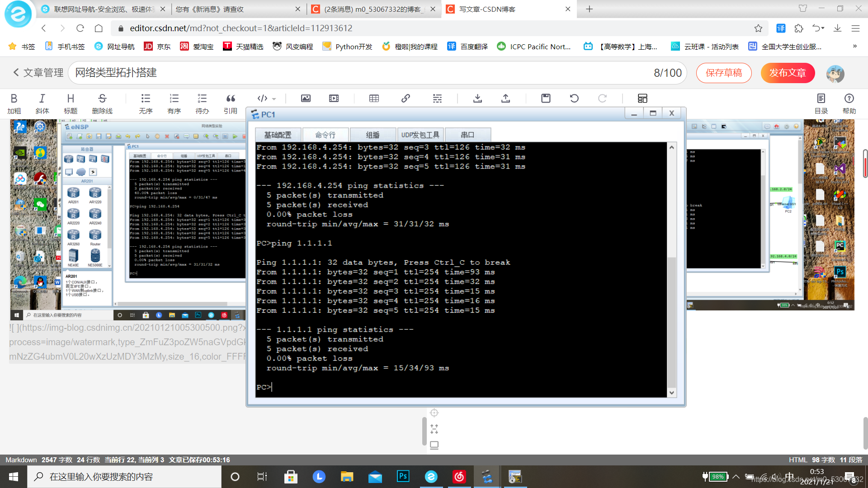This screenshot has width=868, height=488.
Task: Open the 您有《新消息》请查收 browser tab
Action: pos(237,9)
